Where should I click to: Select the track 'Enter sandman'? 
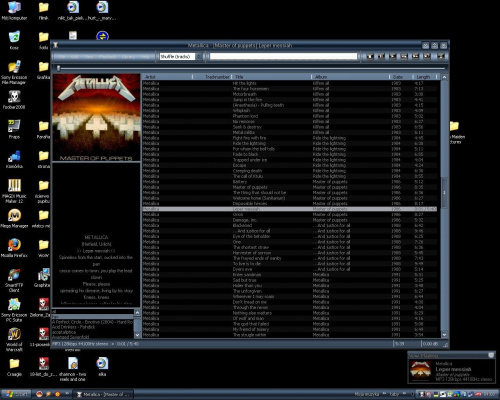pos(289,275)
